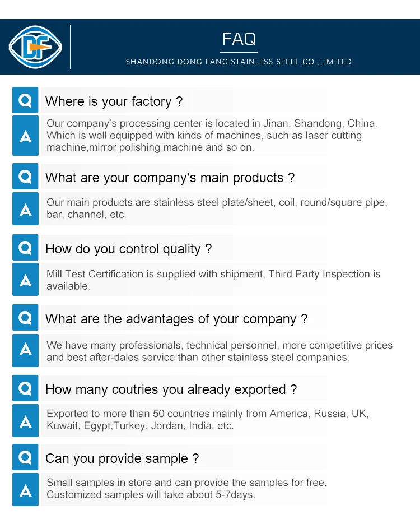Click the Q icon beside 'How do you control quality'
The image size is (420, 524).
[x=25, y=248]
